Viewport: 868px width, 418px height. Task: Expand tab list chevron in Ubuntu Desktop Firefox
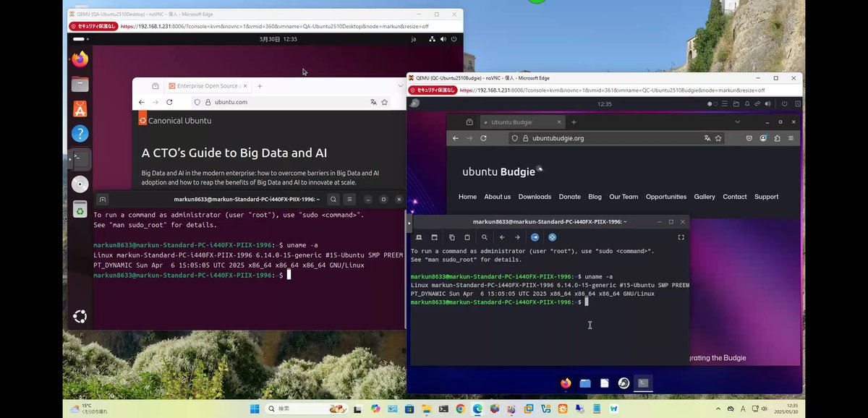(x=400, y=86)
